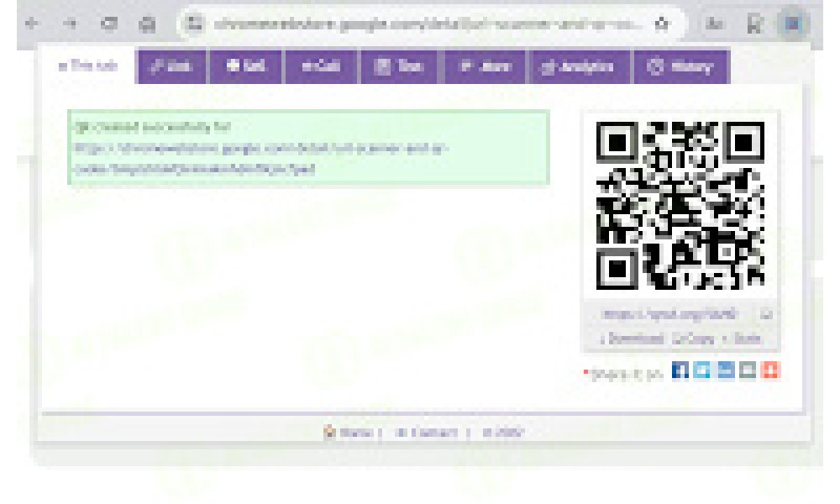The image size is (840, 504).
Task: Click the short URL field under the QR code
Action: (x=669, y=314)
